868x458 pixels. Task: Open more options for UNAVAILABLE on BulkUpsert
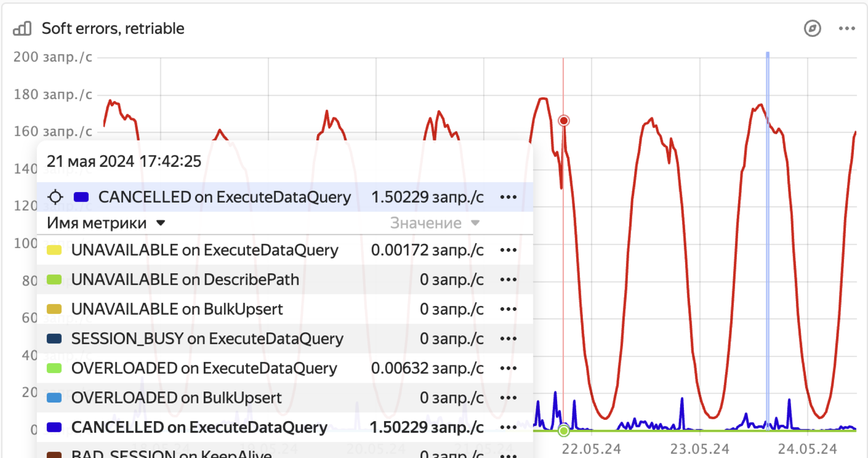click(x=508, y=309)
